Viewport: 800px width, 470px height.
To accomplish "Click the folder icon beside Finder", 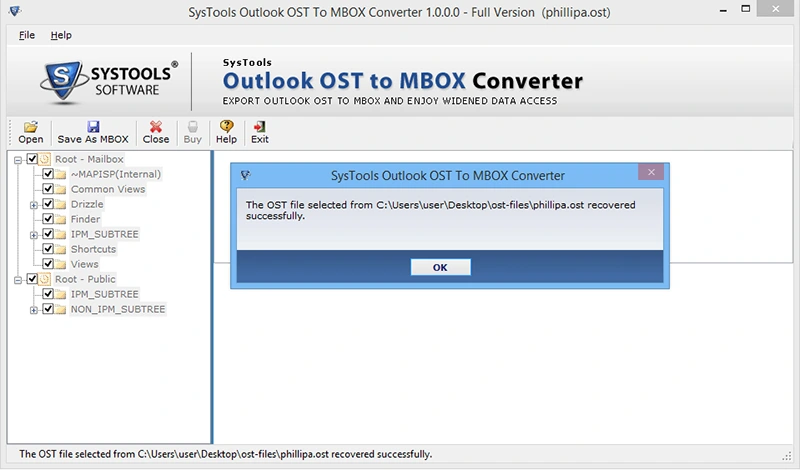I will pyautogui.click(x=61, y=219).
